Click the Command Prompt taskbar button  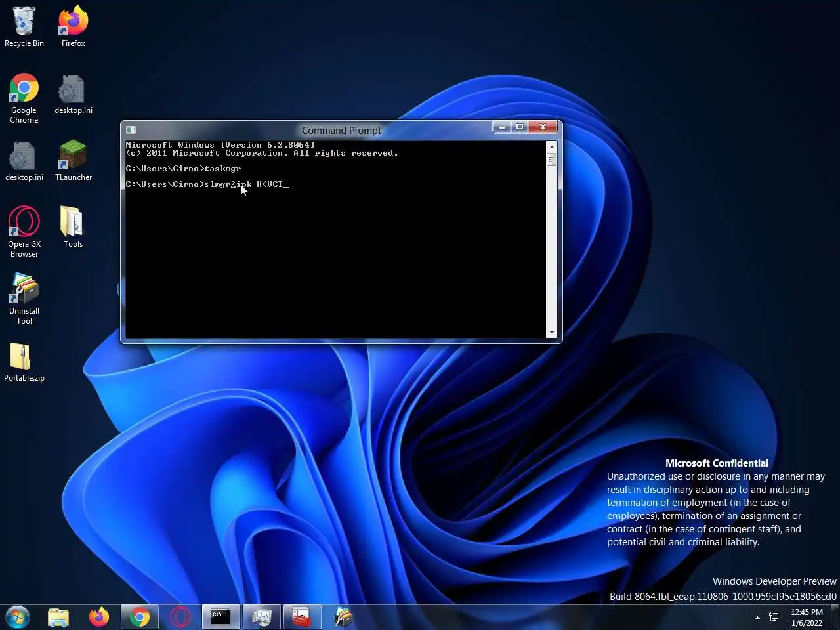tap(220, 617)
